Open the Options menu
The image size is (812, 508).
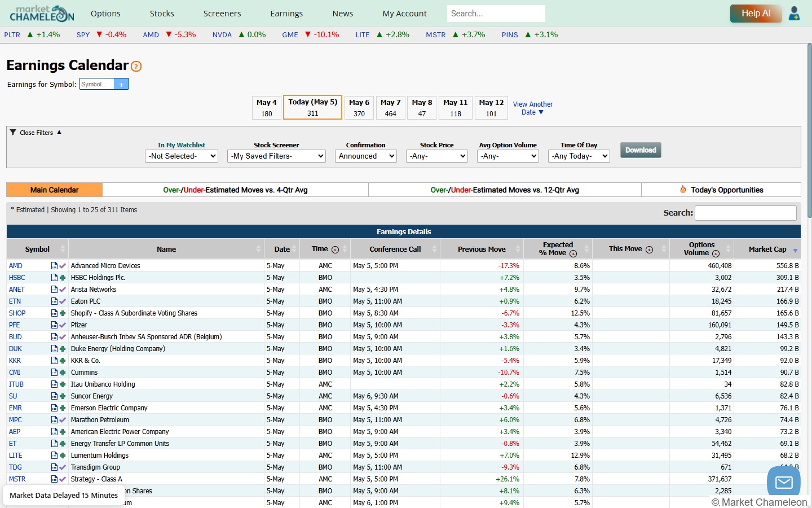point(105,14)
